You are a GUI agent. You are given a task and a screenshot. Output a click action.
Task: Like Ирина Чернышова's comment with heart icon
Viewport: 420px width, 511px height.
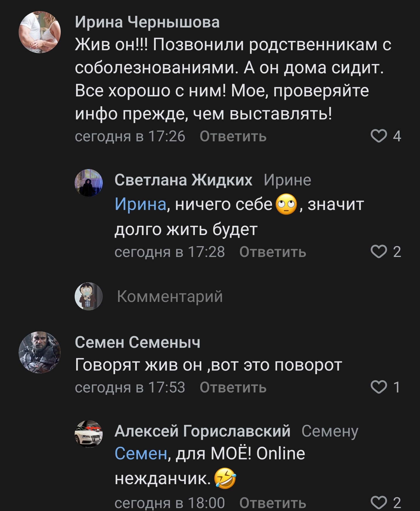click(379, 136)
